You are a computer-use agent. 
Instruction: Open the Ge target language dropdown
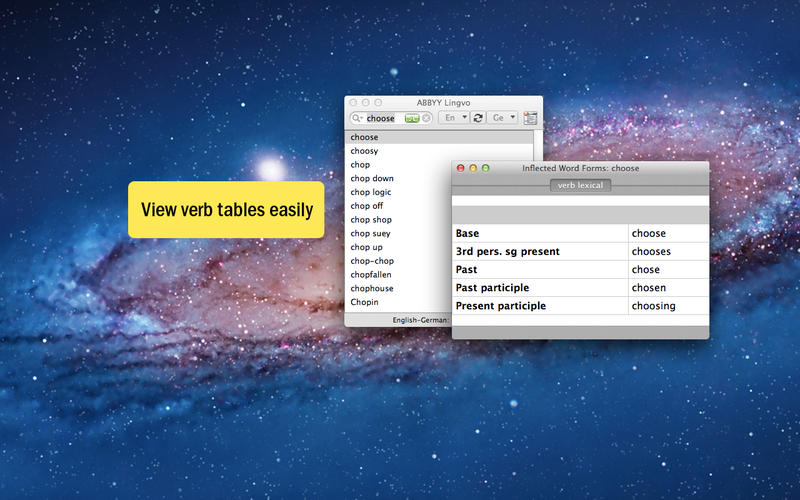pyautogui.click(x=502, y=118)
